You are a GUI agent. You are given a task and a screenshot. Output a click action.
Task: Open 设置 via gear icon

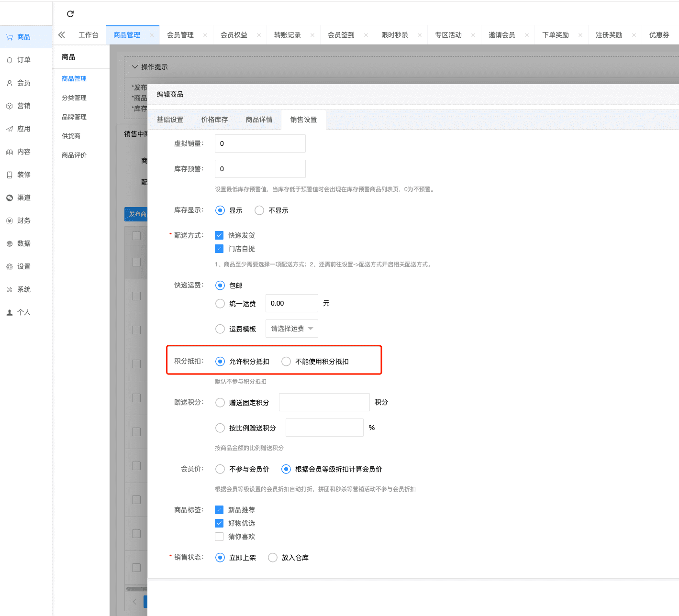tap(10, 267)
